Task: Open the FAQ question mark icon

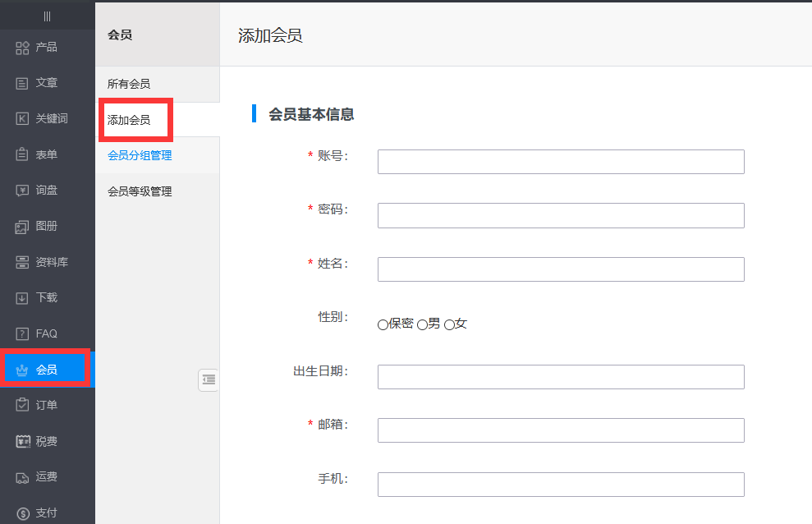Action: (x=23, y=334)
